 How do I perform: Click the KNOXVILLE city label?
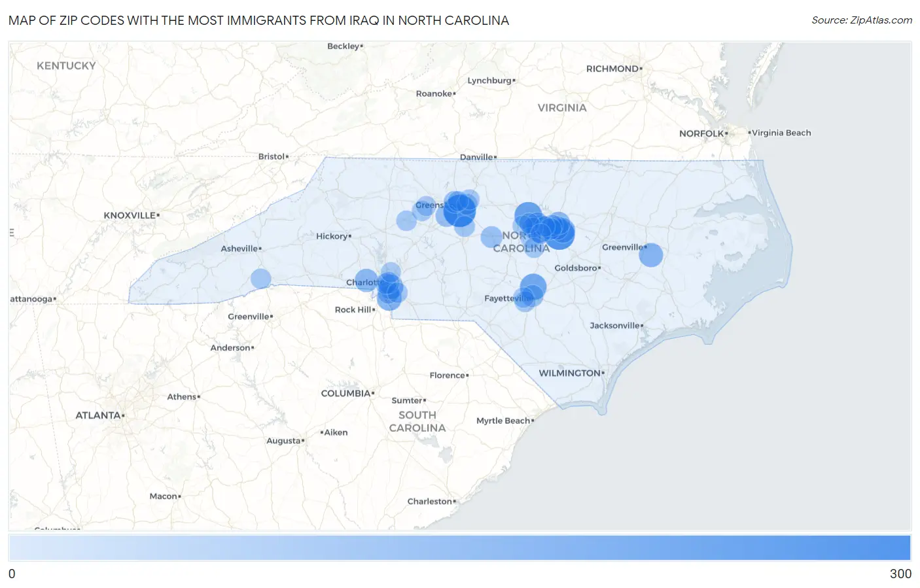[x=130, y=215]
